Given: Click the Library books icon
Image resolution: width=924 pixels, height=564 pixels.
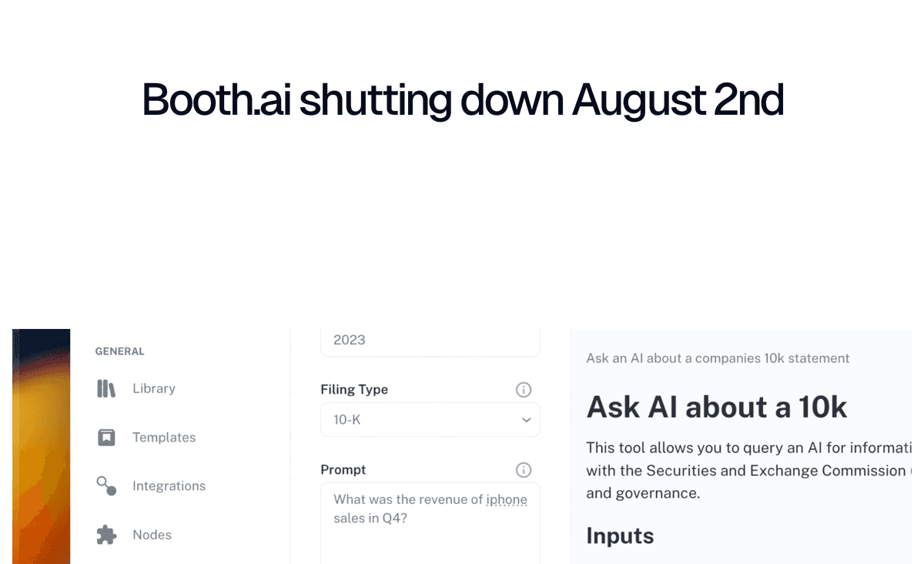Looking at the screenshot, I should [x=106, y=388].
